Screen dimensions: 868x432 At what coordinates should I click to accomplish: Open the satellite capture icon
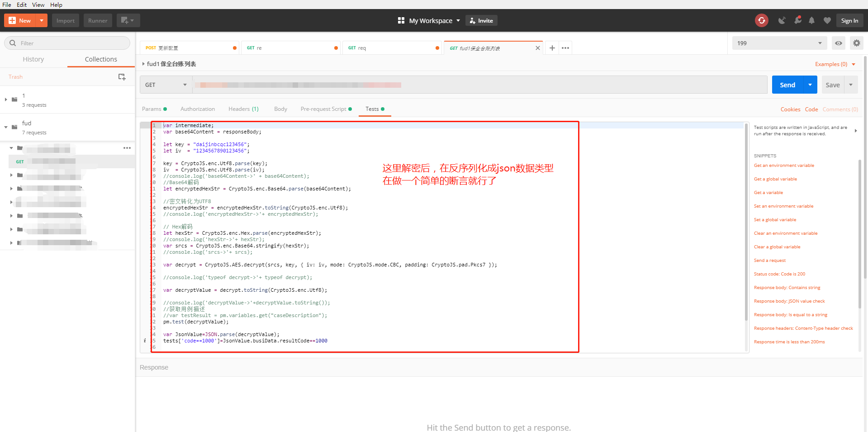(782, 20)
